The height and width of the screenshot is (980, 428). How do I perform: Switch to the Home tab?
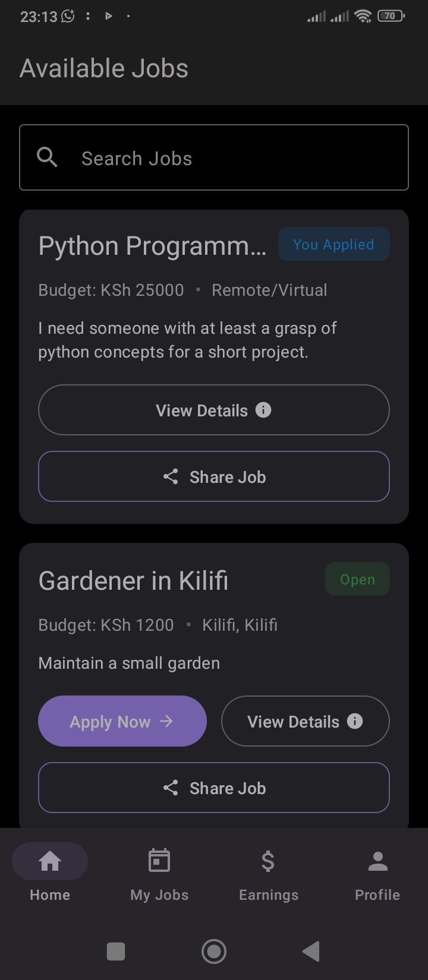50,871
